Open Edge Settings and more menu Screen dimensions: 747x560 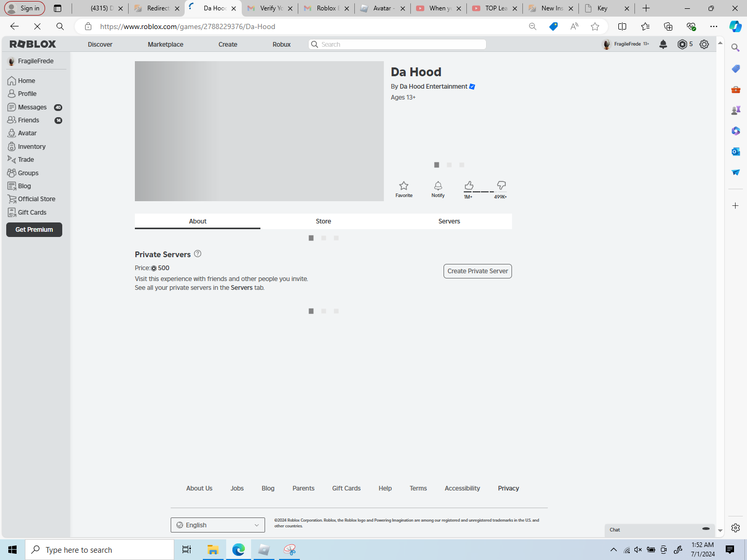pyautogui.click(x=714, y=26)
